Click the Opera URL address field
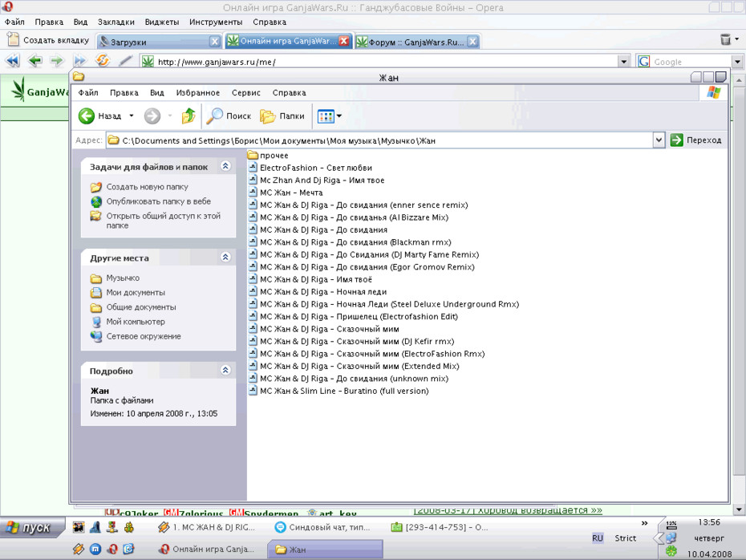Viewport: 746px width, 560px height. (x=387, y=62)
